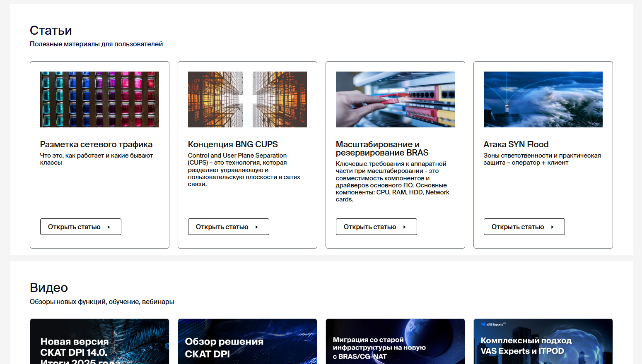This screenshot has height=364, width=642.
Task: Click arrow icon in Атака SYN Flood button
Action: (x=553, y=227)
